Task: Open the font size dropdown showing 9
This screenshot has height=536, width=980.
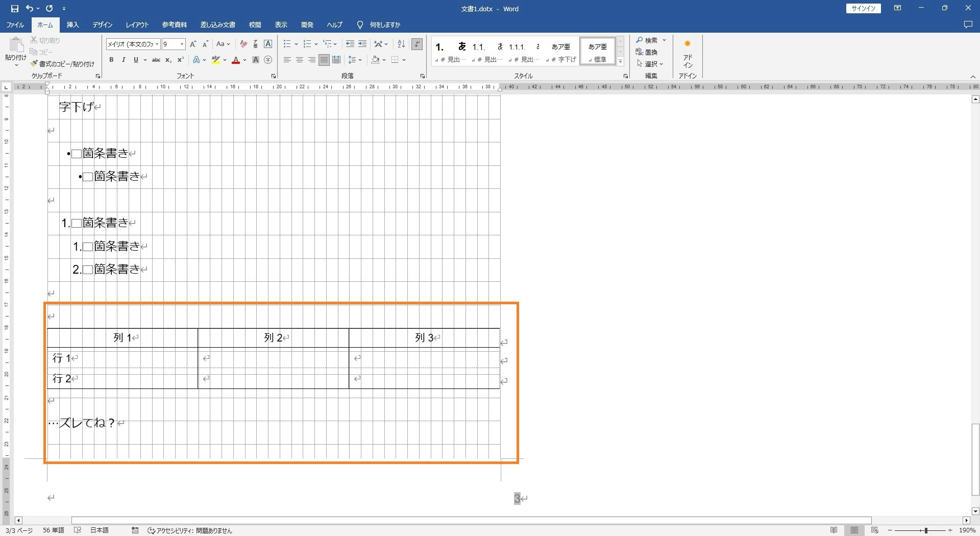Action: point(182,44)
